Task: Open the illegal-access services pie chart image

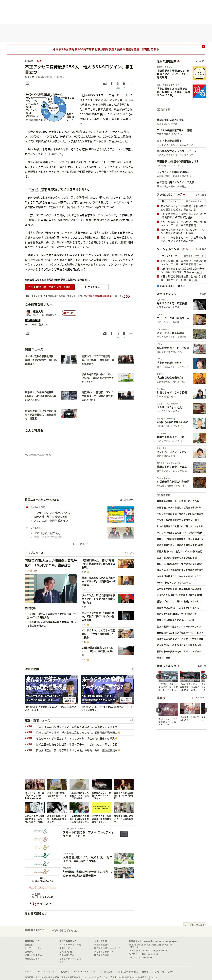Action: point(50,107)
